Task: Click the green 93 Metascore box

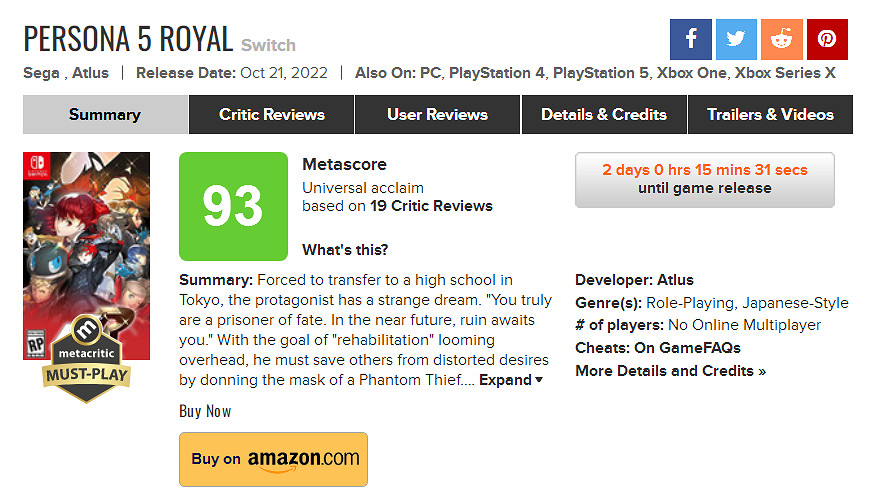Action: [x=233, y=206]
